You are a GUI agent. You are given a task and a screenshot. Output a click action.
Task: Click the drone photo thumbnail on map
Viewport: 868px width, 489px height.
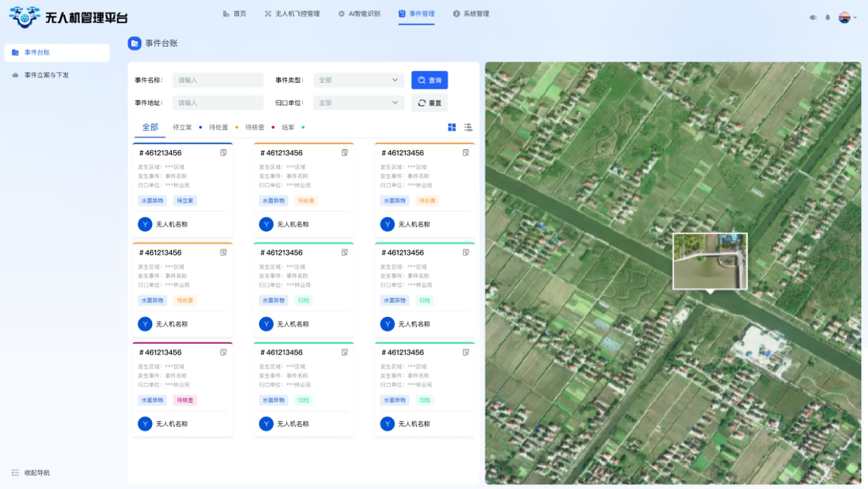click(710, 261)
